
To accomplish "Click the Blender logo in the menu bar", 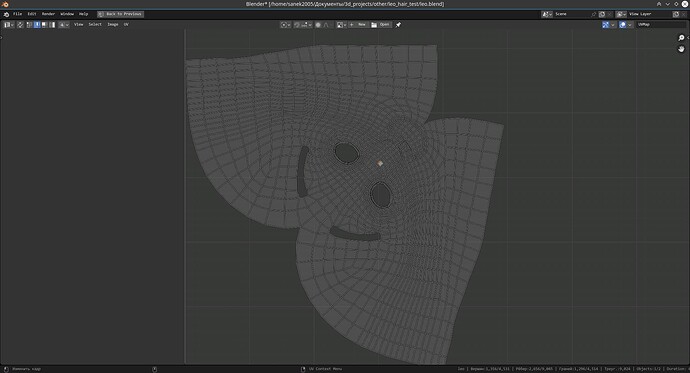I will coord(6,14).
